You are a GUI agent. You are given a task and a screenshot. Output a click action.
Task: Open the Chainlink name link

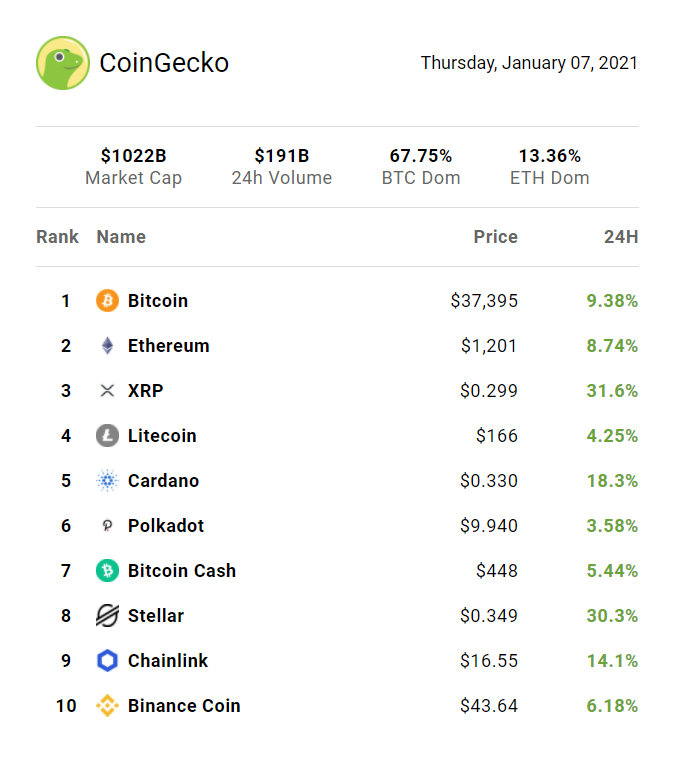tap(168, 661)
